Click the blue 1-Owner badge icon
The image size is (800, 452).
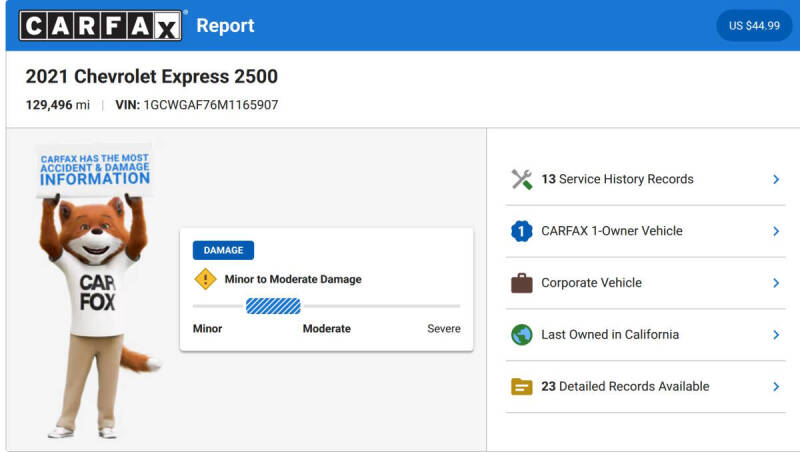pyautogui.click(x=521, y=231)
